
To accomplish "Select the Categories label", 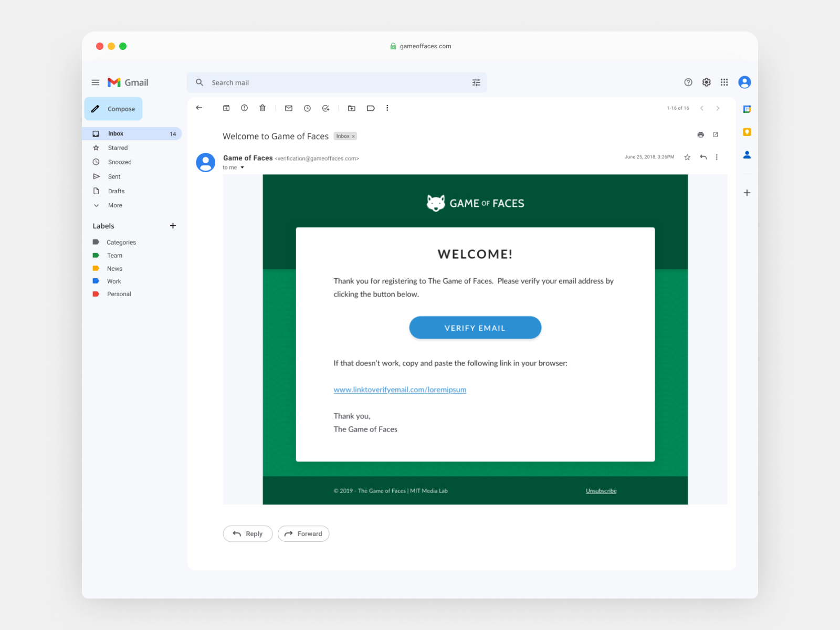I will pos(121,243).
